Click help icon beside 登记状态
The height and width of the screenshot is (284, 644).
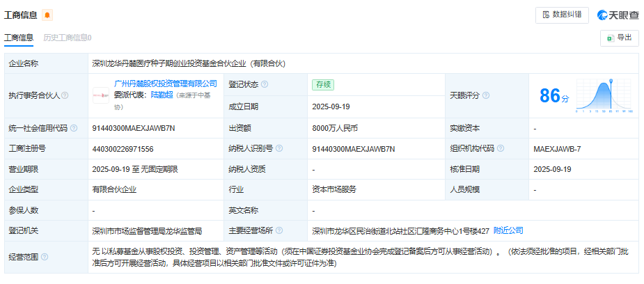(x=265, y=84)
